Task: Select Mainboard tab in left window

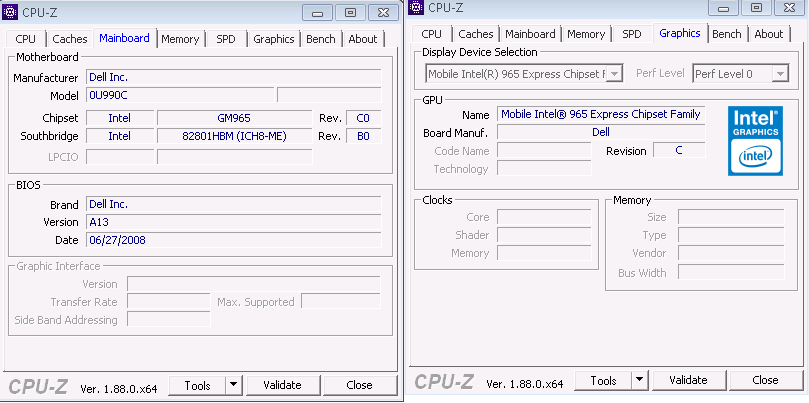Action: coord(124,38)
